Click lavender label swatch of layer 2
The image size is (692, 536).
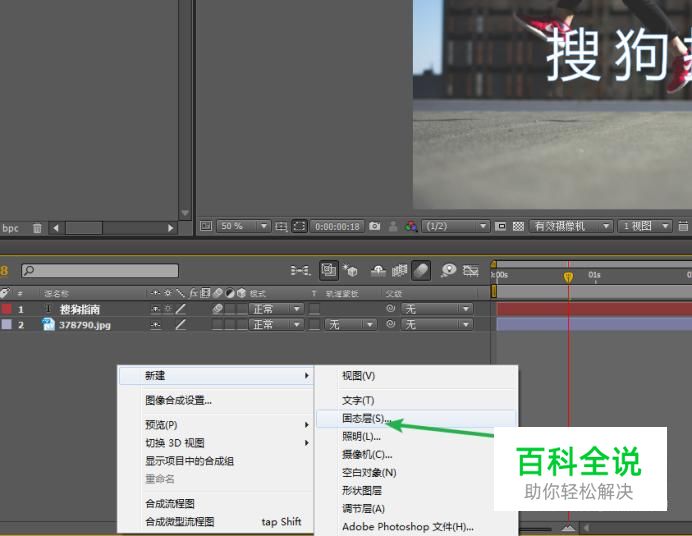7,325
